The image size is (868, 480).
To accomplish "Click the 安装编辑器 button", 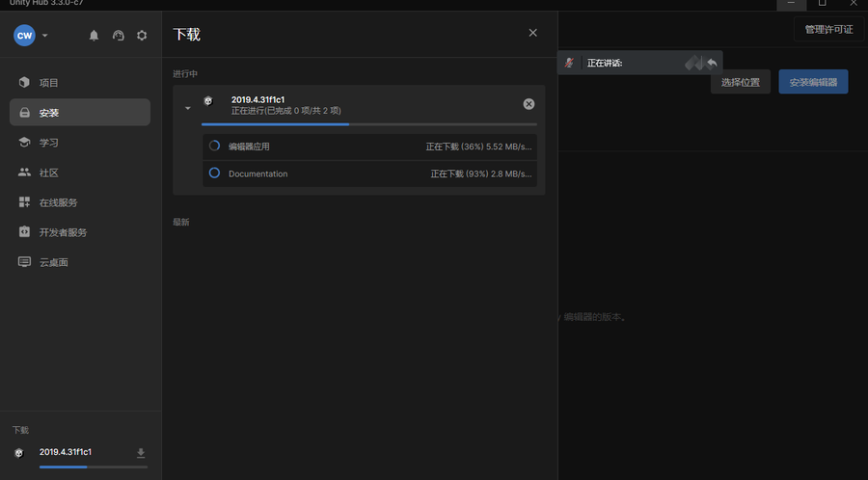I will coord(813,82).
